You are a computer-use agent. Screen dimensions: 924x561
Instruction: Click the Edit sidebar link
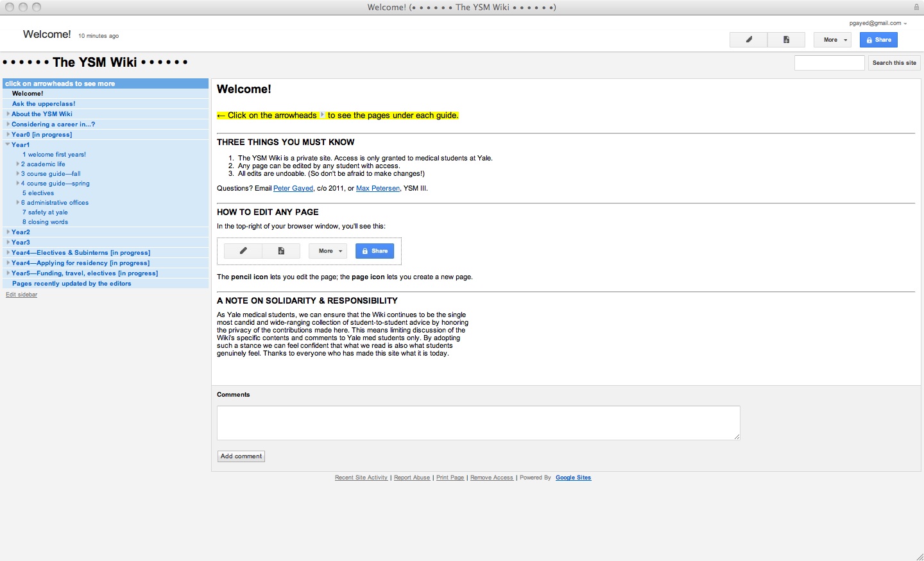[21, 295]
